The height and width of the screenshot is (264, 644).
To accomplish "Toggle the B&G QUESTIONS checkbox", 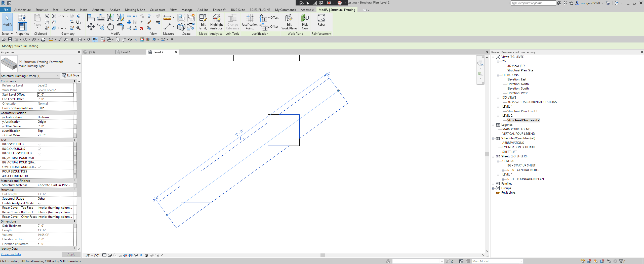I will [x=39, y=149].
